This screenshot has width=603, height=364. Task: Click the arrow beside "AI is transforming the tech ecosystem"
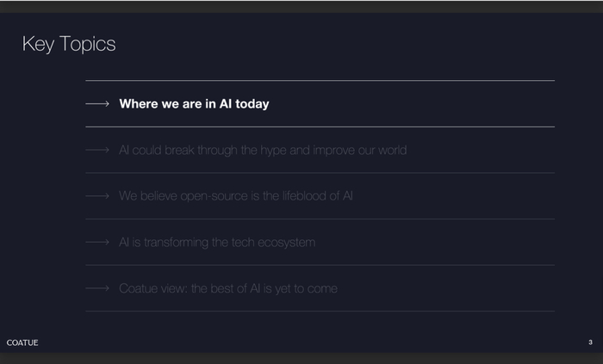pyautogui.click(x=97, y=243)
